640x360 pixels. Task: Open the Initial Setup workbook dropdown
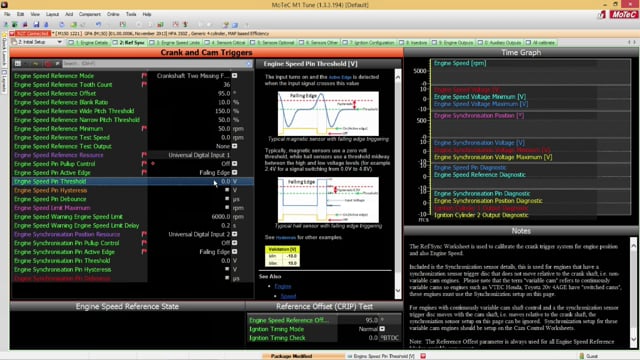coord(60,42)
